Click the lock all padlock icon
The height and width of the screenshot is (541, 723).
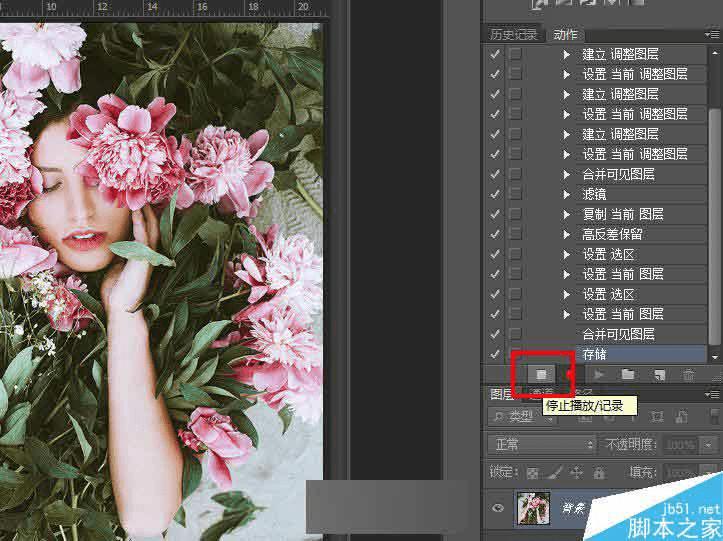(x=599, y=473)
